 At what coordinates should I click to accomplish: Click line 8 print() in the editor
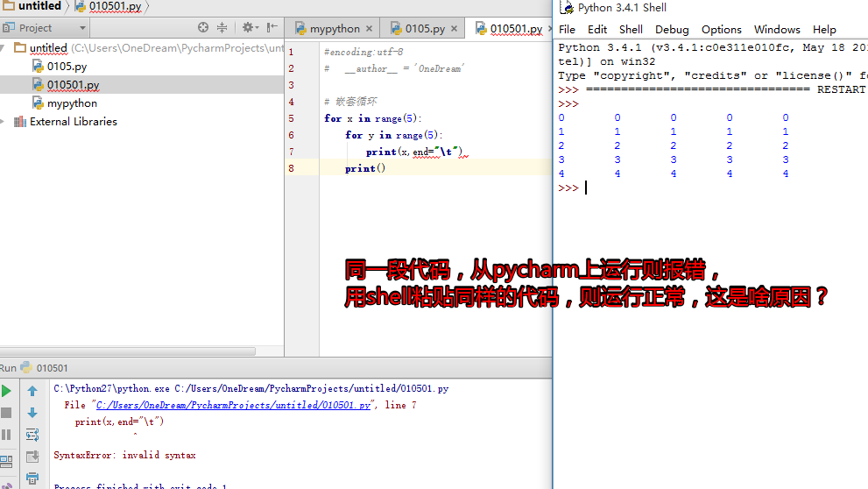pyautogui.click(x=364, y=168)
